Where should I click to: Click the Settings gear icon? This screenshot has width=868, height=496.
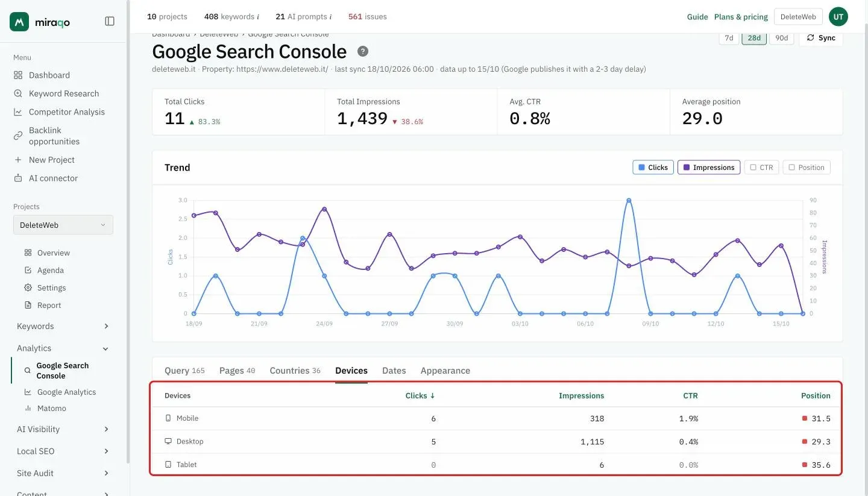(28, 288)
